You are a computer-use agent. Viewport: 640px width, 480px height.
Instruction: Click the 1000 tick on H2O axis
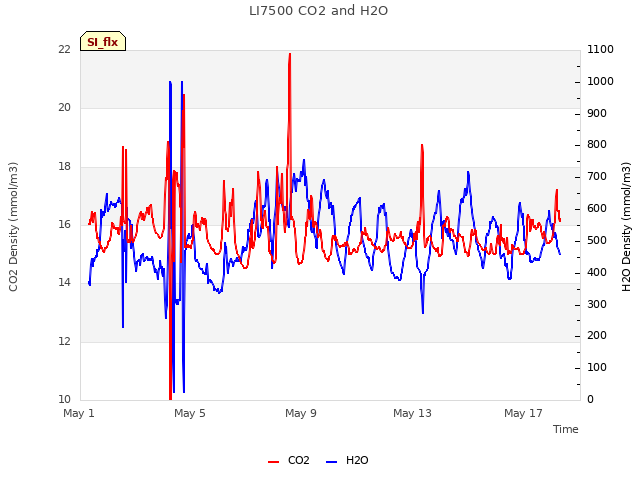[600, 81]
